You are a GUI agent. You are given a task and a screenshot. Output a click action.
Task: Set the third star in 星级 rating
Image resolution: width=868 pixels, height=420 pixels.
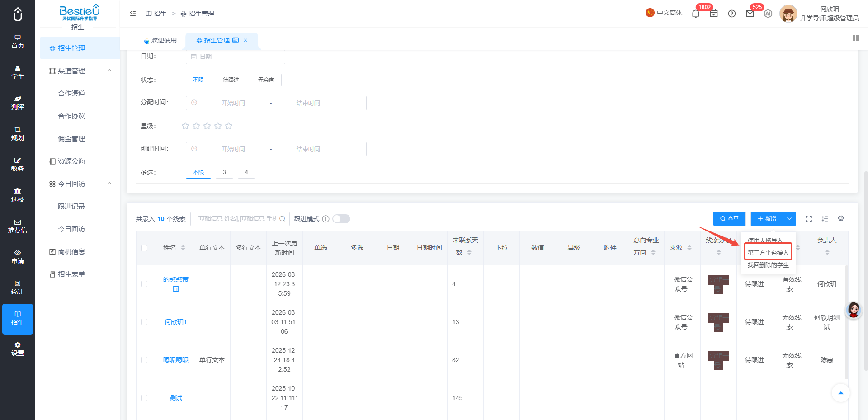pyautogui.click(x=207, y=126)
